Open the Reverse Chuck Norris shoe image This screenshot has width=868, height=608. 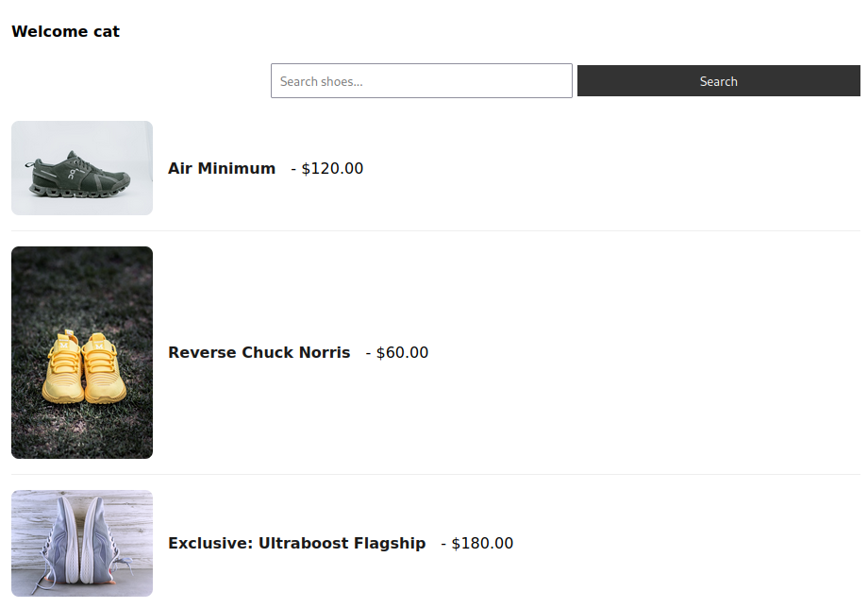pyautogui.click(x=81, y=352)
